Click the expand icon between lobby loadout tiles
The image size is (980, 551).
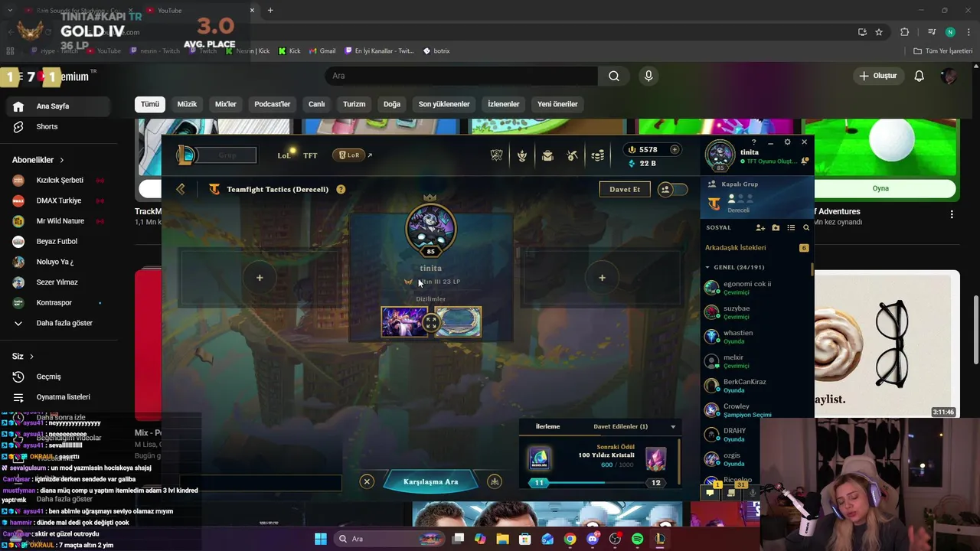coord(431,323)
